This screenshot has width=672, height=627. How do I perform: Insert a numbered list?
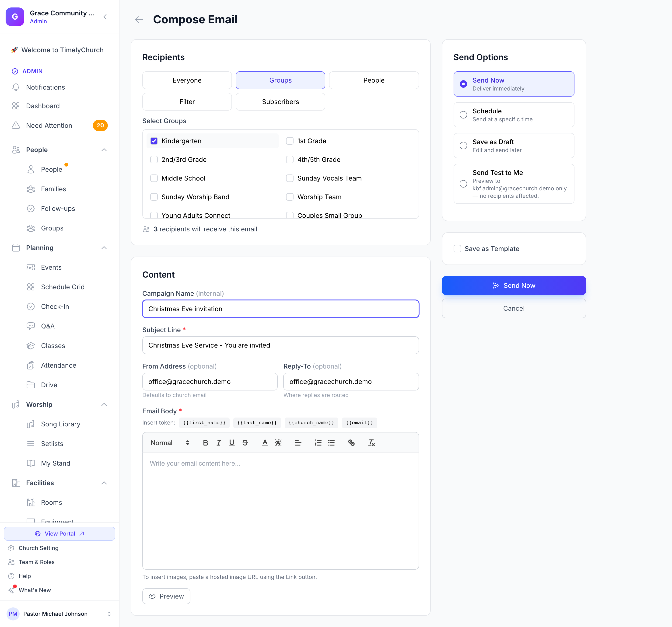[x=318, y=443]
